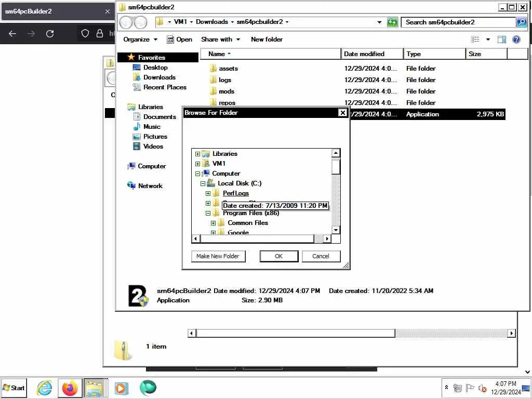Click the volume tray icon
The image size is (532, 399).
pyautogui.click(x=482, y=388)
